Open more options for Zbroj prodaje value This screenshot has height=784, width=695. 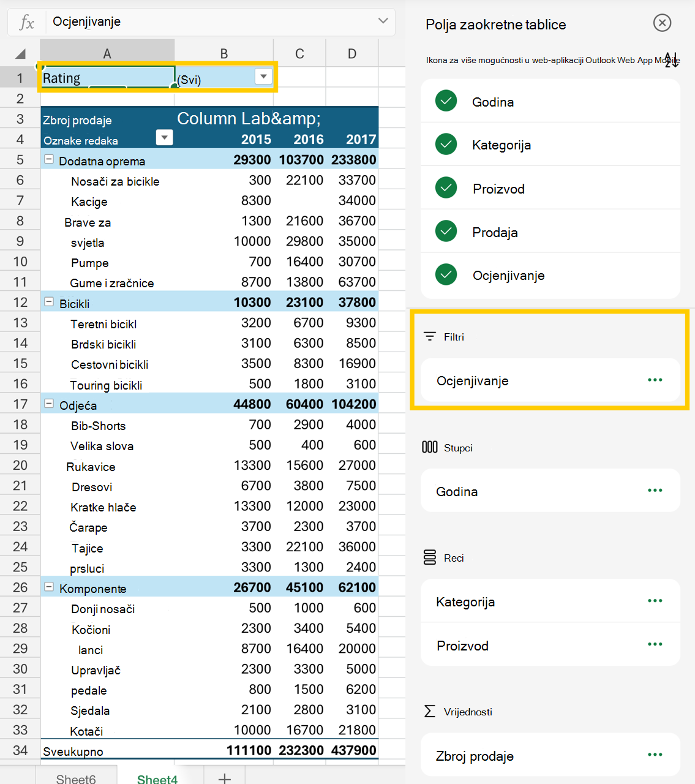coord(655,755)
